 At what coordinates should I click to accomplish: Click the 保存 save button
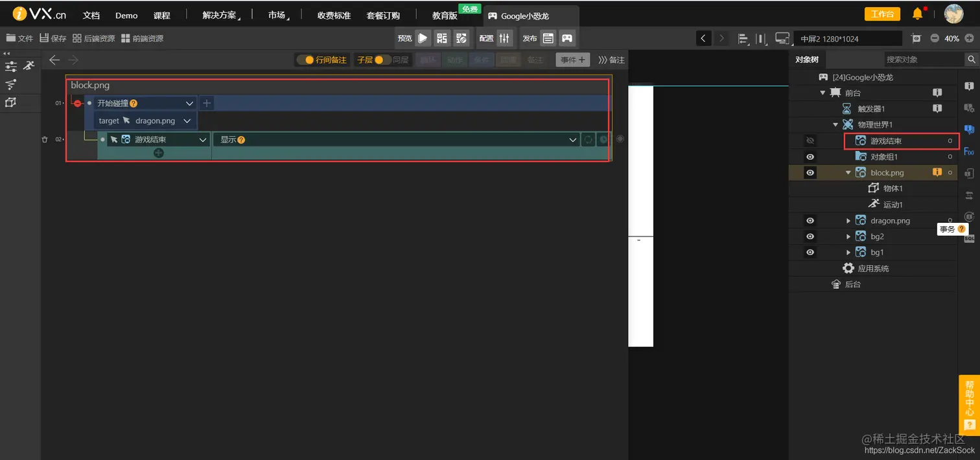coord(53,38)
